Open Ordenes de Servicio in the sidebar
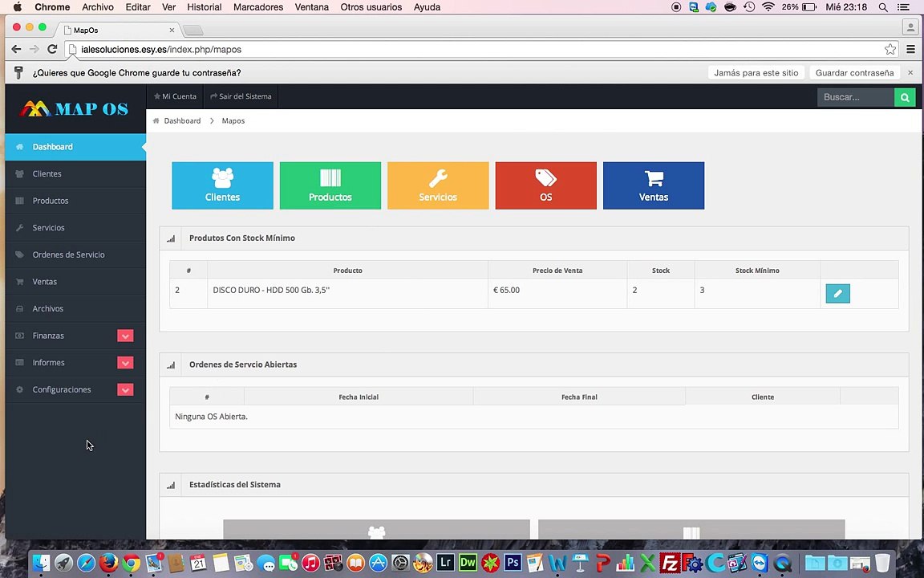Viewport: 924px width, 578px height. [75, 254]
